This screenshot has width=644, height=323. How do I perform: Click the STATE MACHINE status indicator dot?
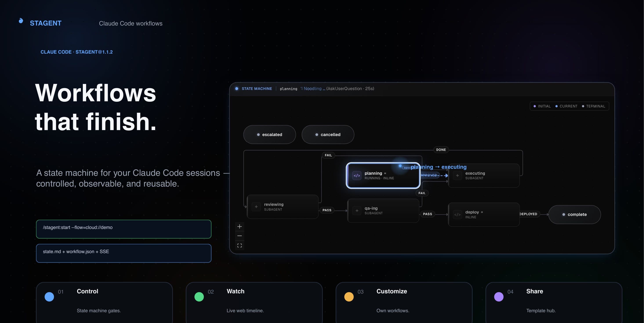click(237, 89)
